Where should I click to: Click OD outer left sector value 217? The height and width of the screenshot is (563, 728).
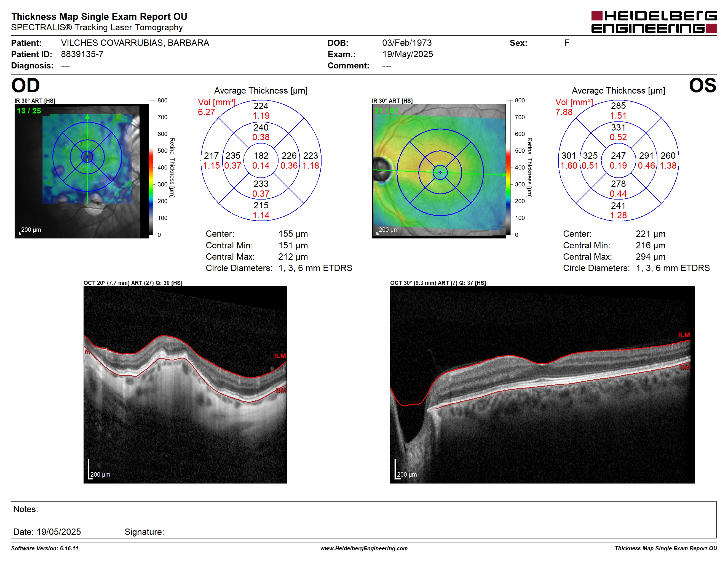point(211,156)
